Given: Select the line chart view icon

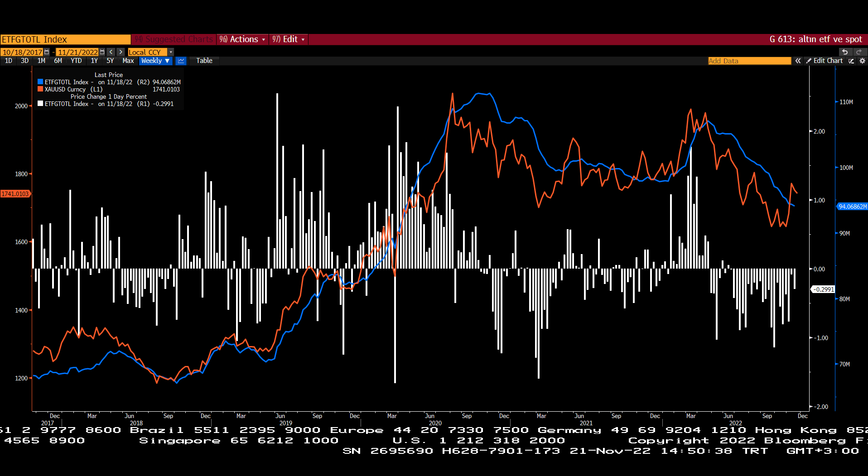Looking at the screenshot, I should pyautogui.click(x=181, y=61).
